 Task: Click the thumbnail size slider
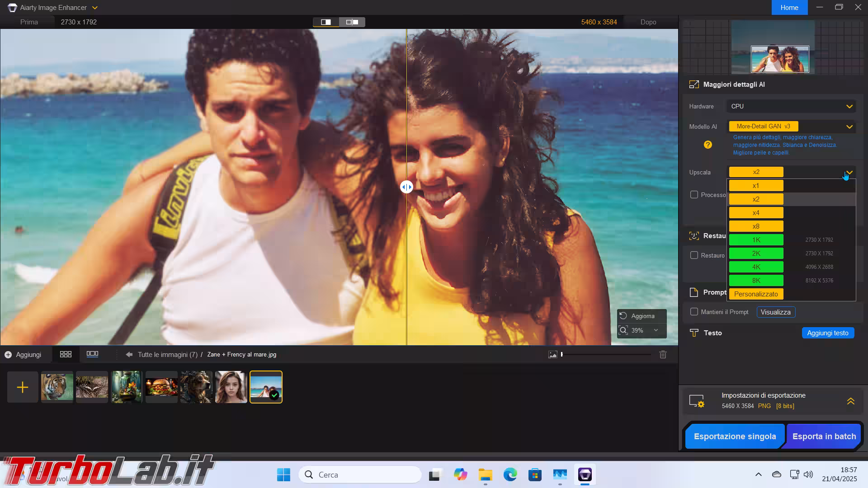tap(606, 355)
